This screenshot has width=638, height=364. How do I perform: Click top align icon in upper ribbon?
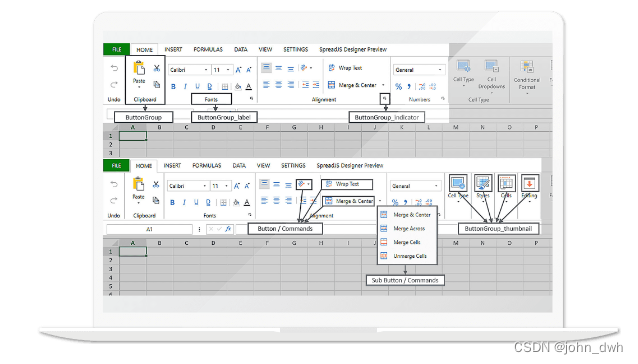(266, 68)
